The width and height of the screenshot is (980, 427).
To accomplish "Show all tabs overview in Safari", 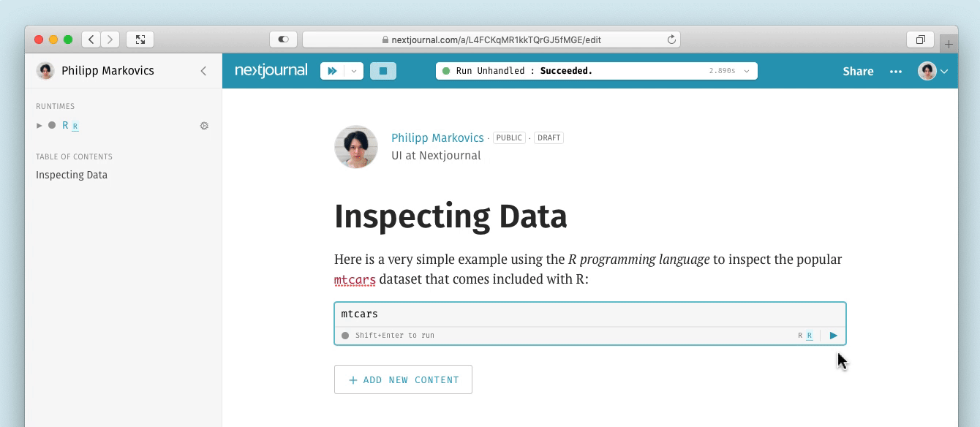I will tap(921, 39).
